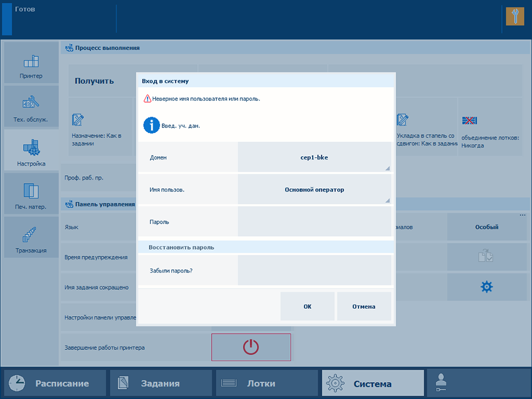Click the blue gear settings icon
The image size is (532, 399).
point(486,287)
